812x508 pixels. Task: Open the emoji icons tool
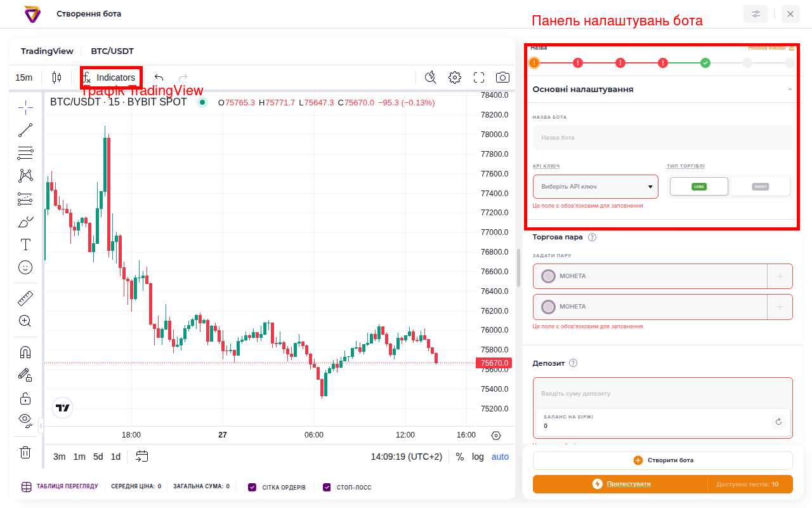(25, 267)
